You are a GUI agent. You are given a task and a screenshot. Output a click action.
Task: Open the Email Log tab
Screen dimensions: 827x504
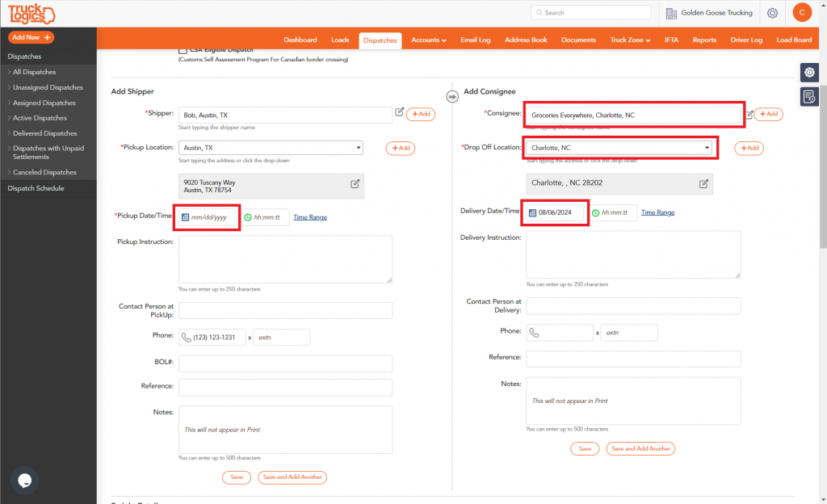475,40
